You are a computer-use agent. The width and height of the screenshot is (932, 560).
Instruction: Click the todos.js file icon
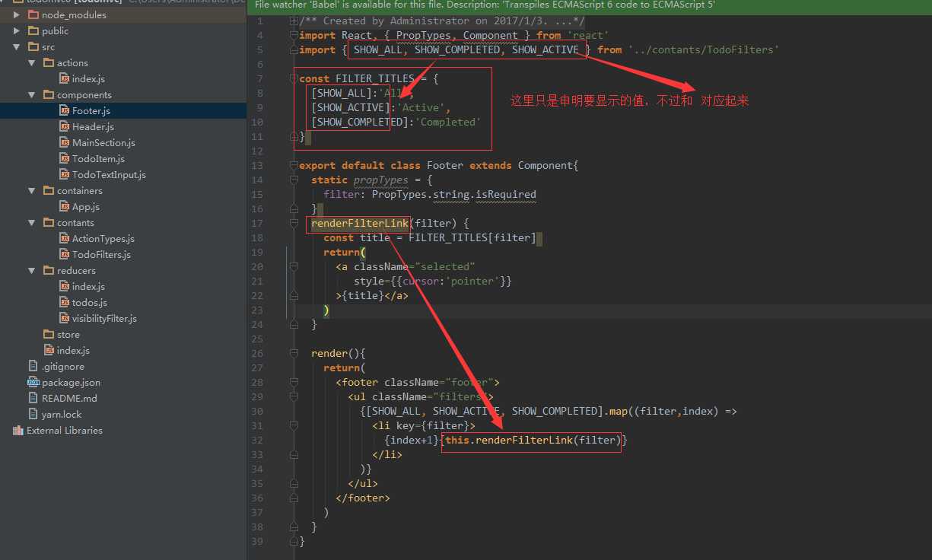pyautogui.click(x=65, y=302)
